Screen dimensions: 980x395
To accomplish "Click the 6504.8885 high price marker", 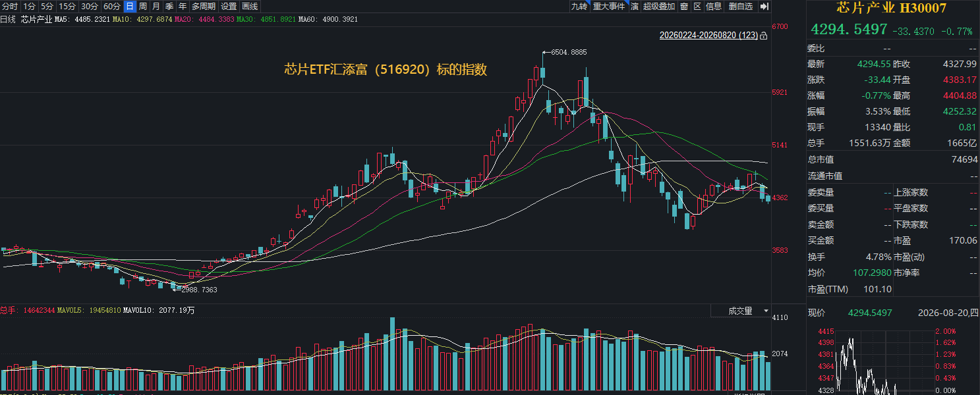I will click(x=569, y=52).
